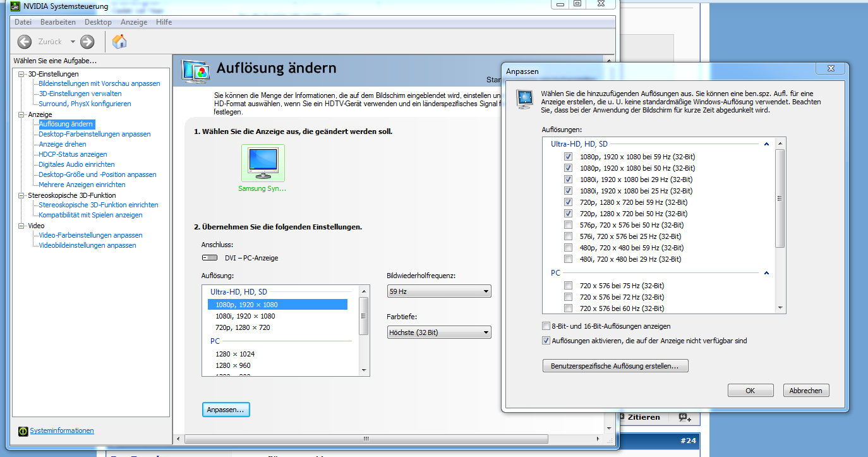Uncheck 1080p 1920 x 1080 bei 50 Hz
This screenshot has width=868, height=457.
569,168
